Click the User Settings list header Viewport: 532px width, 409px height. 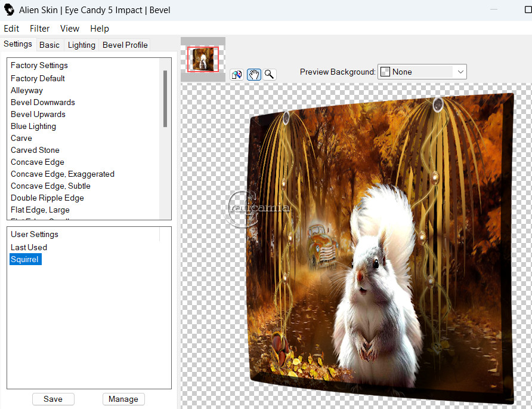(34, 234)
